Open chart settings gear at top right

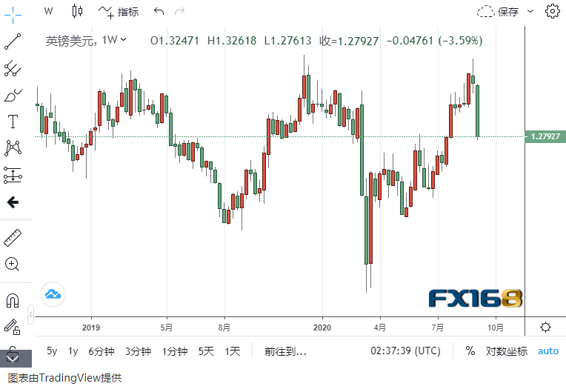552,11
